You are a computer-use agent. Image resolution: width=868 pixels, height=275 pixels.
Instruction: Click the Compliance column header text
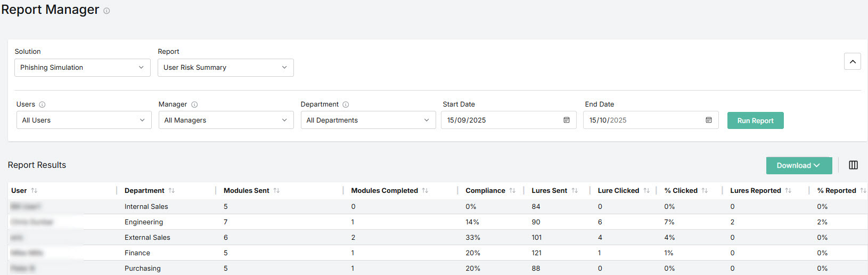(485, 190)
